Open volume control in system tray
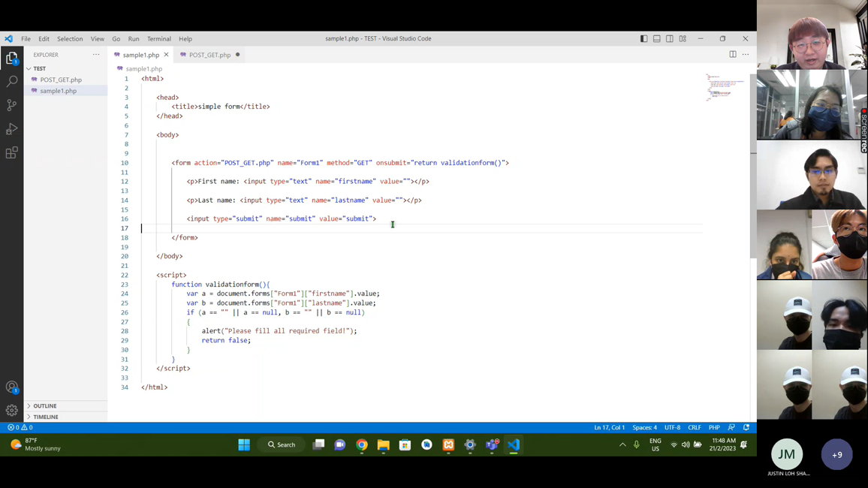Image resolution: width=868 pixels, height=488 pixels. 686,445
